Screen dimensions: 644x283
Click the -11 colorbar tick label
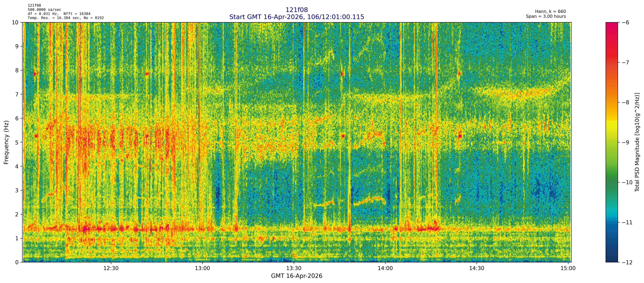tap(627, 222)
